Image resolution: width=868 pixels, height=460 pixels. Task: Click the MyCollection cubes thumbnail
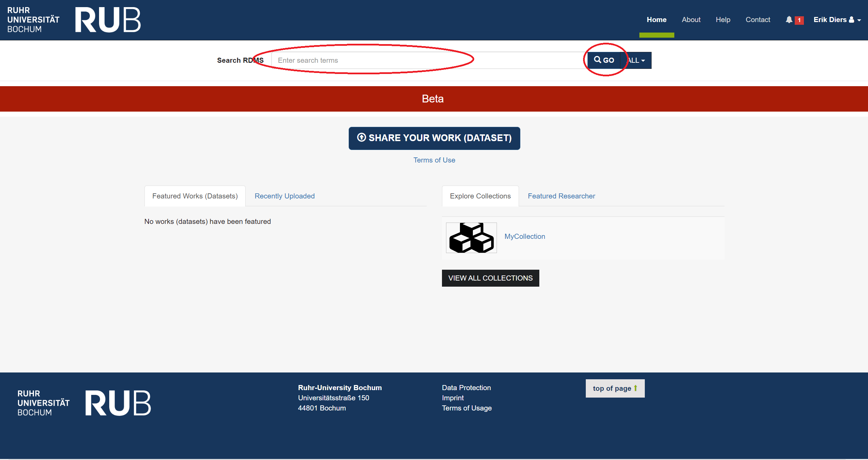[x=471, y=237]
